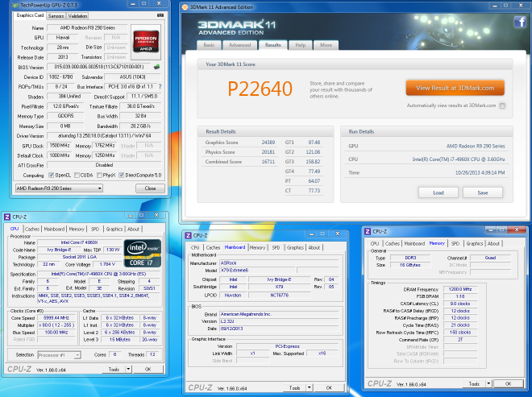This screenshot has height=397, width=532.
Task: Click the CPU-Z CPU window title icon
Action: click(7, 217)
